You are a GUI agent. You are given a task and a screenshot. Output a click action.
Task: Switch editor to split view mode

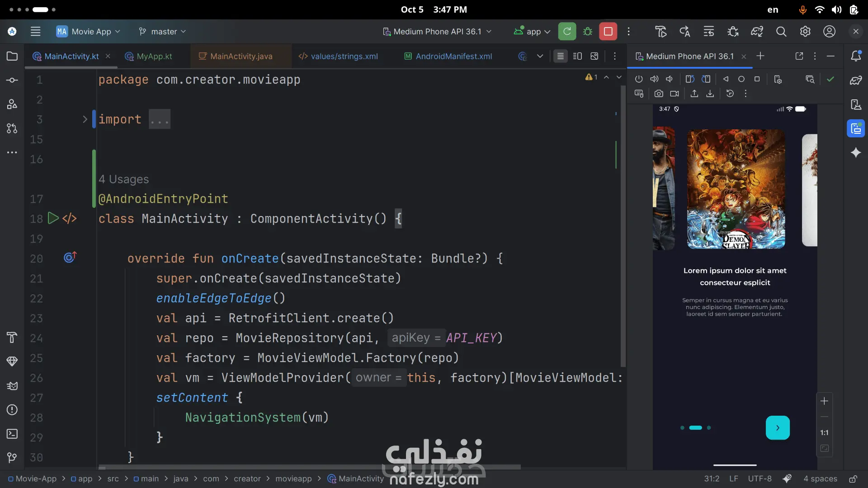pos(577,56)
